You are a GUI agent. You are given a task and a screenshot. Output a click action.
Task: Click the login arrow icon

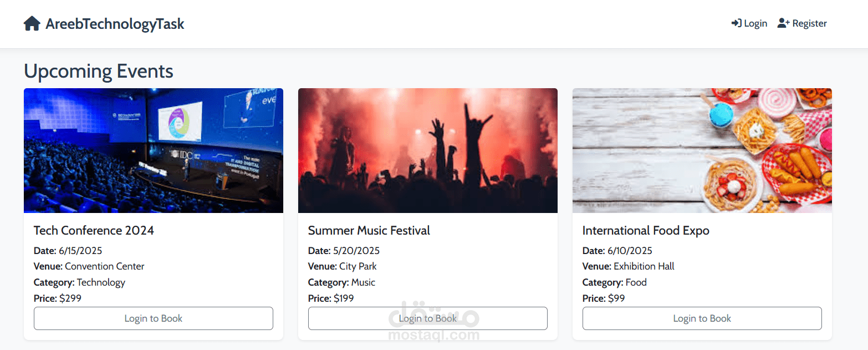[x=737, y=23]
